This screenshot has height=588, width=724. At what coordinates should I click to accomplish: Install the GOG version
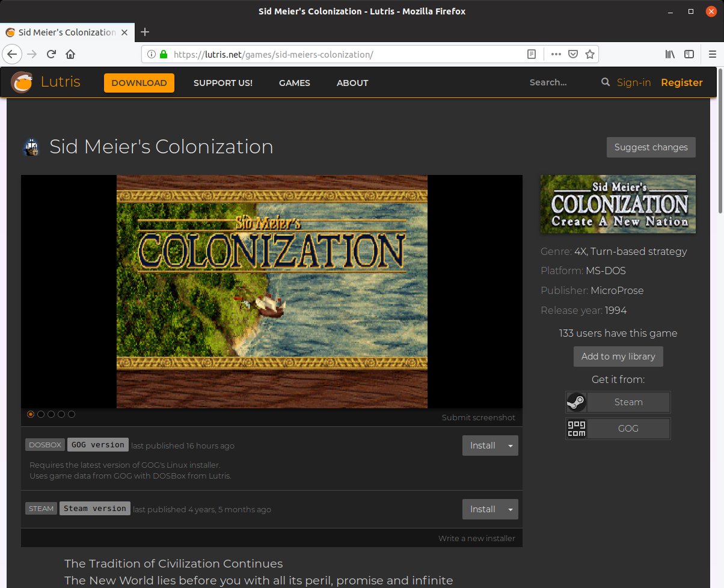pyautogui.click(x=483, y=446)
